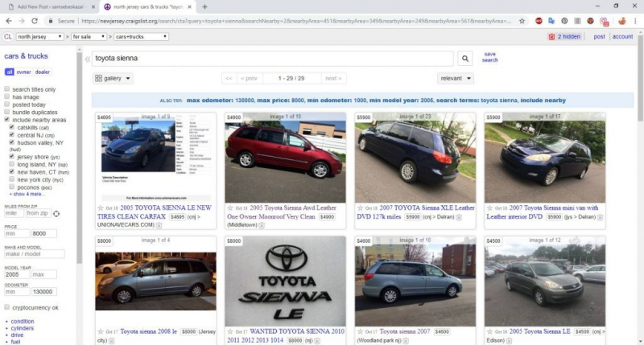The image size is (644, 345).
Task: Open the 'relevant' sort dropdown
Action: point(456,78)
